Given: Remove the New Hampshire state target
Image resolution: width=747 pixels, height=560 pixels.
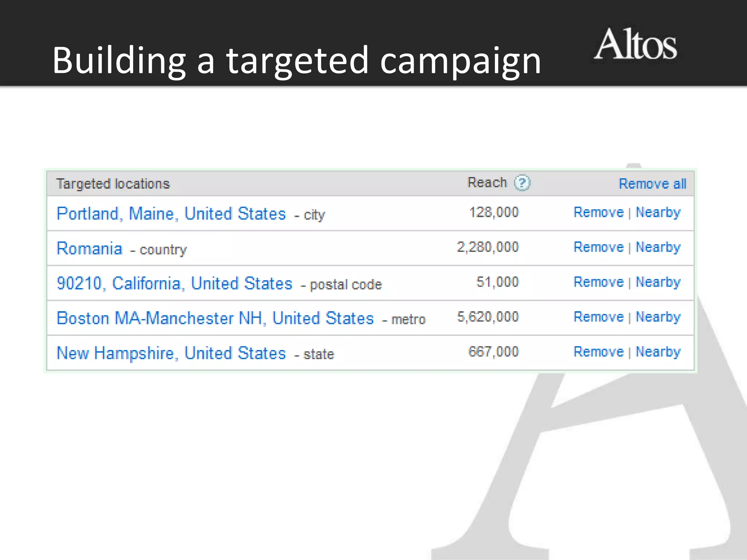Looking at the screenshot, I should coord(599,352).
